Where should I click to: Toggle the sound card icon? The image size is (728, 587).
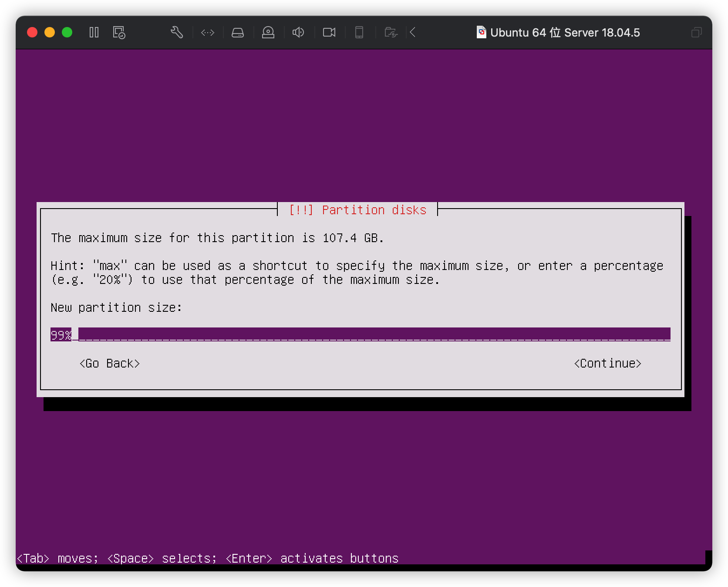tap(298, 32)
